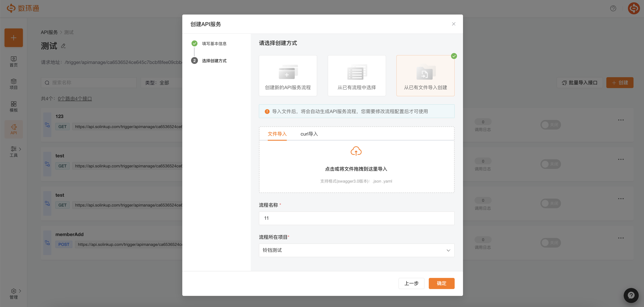This screenshot has width=644, height=307.
Task: Click the 流程名称 input field containing 11
Action: point(356,218)
